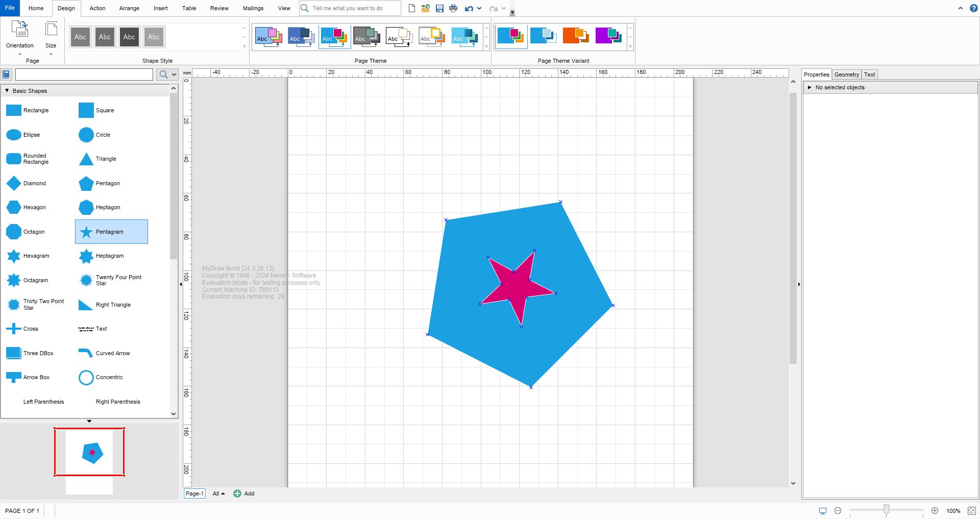980x519 pixels.
Task: Click the fit-to-window icon in status bar
Action: pyautogui.click(x=972, y=510)
